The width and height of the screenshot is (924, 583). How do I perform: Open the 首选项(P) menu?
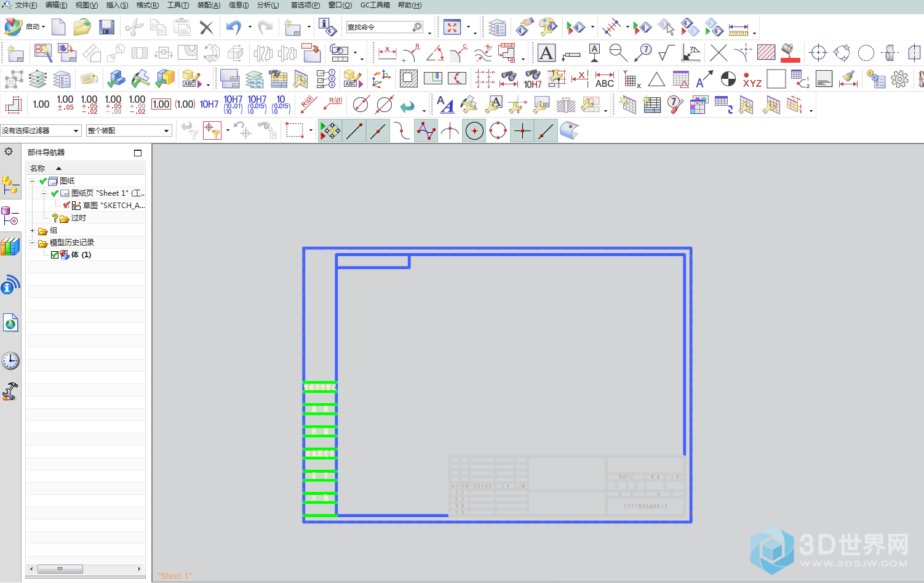tap(305, 5)
